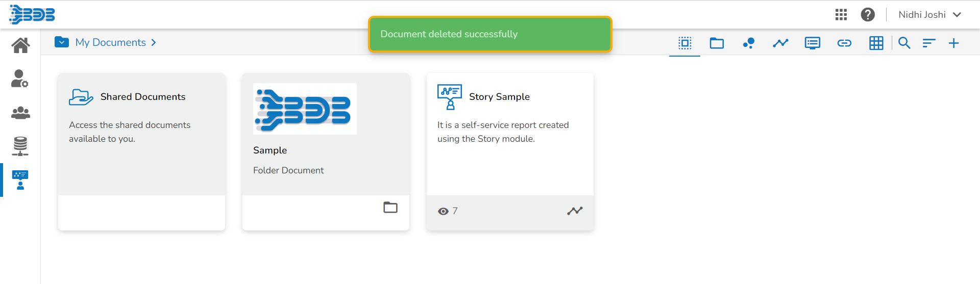The width and height of the screenshot is (980, 284).
Task: Filter documents by folder icon
Action: tap(717, 43)
